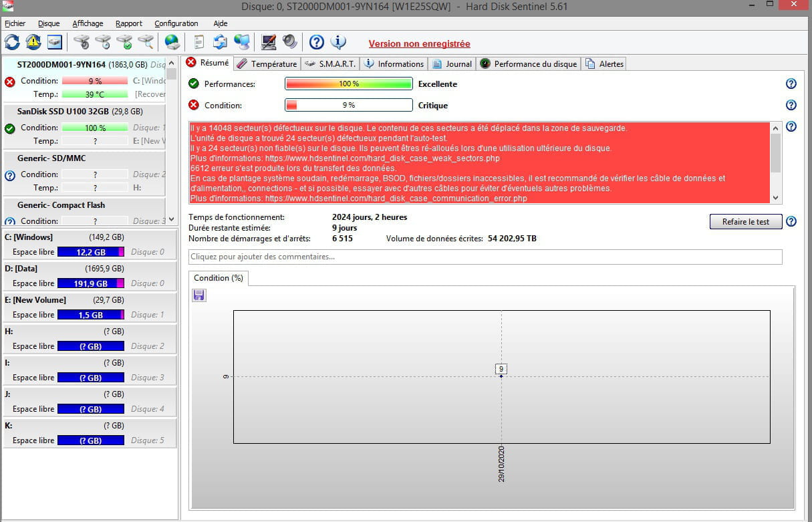The width and height of the screenshot is (812, 522).
Task: Click the comments field 'Cliquez pour ajouter des commentaires'
Action: 485,257
